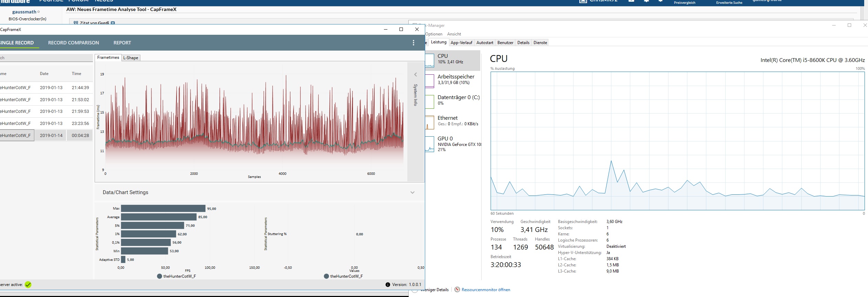Viewport: 868px width, 297px height.
Task: Select Arbeitsspeicher in Task Manager sidebar
Action: coord(453,81)
